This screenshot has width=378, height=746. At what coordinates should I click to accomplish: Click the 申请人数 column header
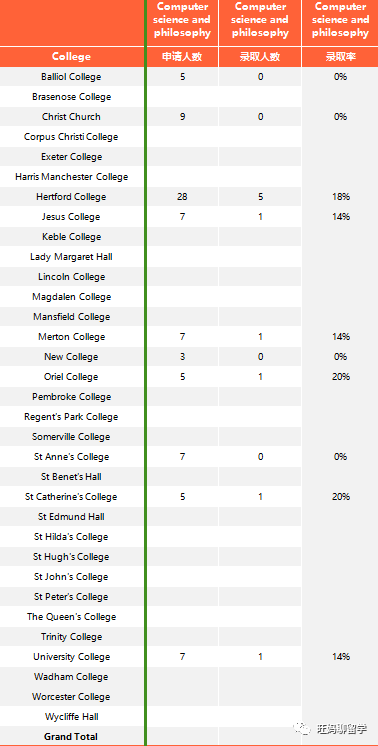[182, 57]
